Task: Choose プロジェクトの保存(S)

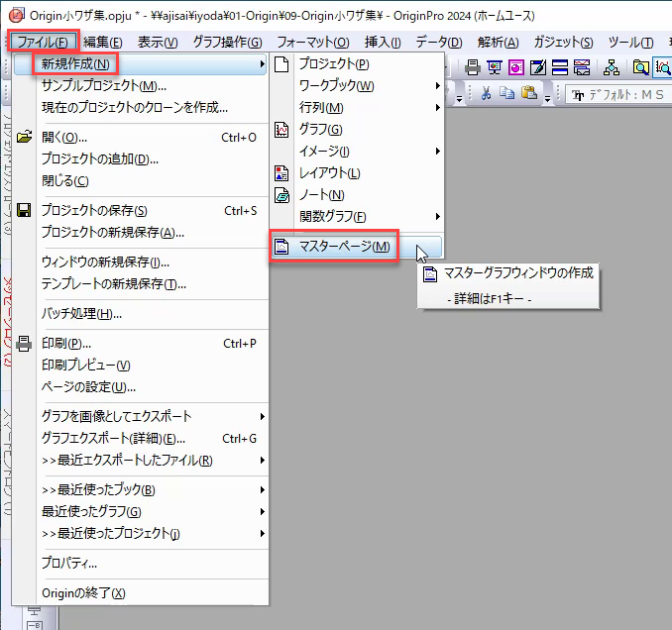Action: tap(140, 210)
